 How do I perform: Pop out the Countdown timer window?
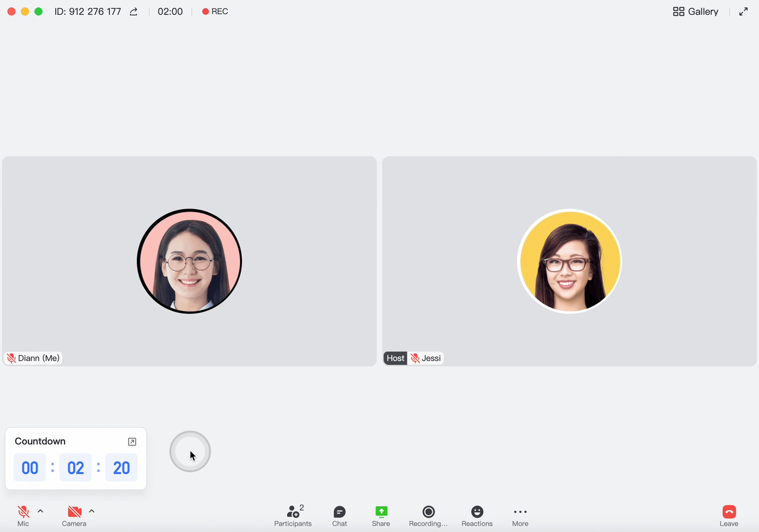[132, 442]
